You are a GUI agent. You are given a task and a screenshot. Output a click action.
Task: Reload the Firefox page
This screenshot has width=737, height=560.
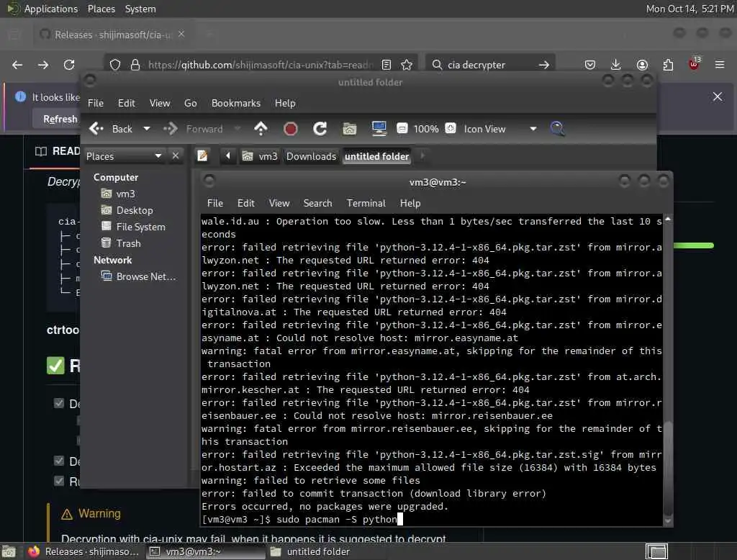(x=69, y=65)
